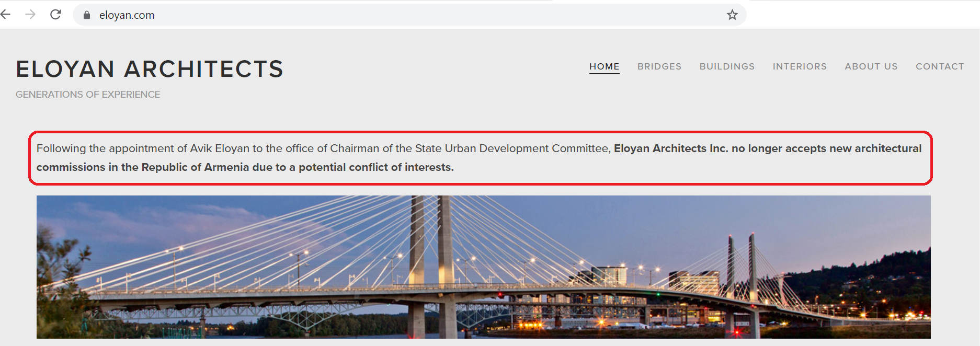Open the ABOUT US page
The image size is (980, 346).
point(871,66)
